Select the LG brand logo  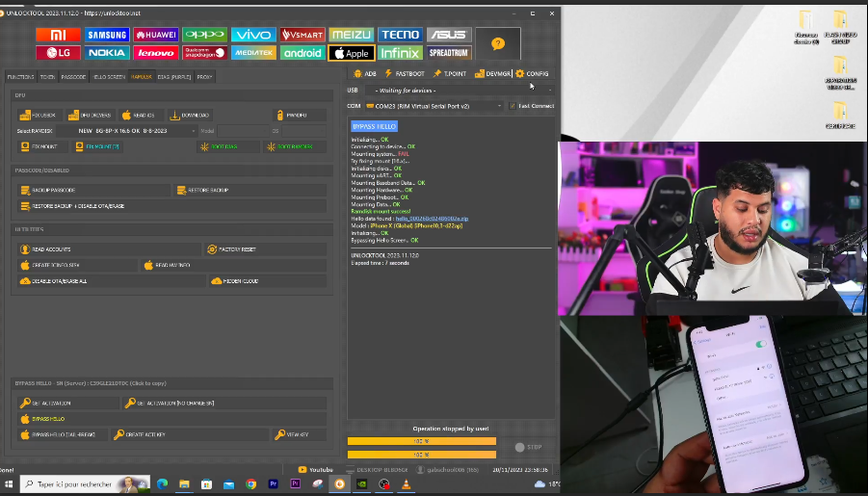coord(58,53)
